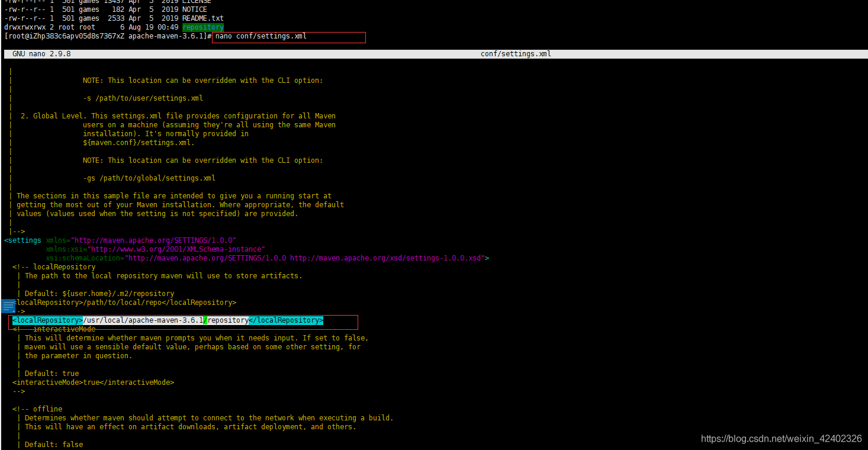Click the '${maven.conf}/settings.xml.' text
The width and height of the screenshot is (868, 450).
(x=139, y=143)
